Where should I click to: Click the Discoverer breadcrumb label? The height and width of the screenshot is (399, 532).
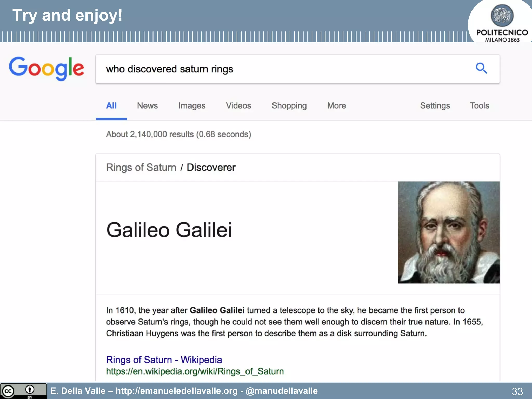[x=211, y=168]
